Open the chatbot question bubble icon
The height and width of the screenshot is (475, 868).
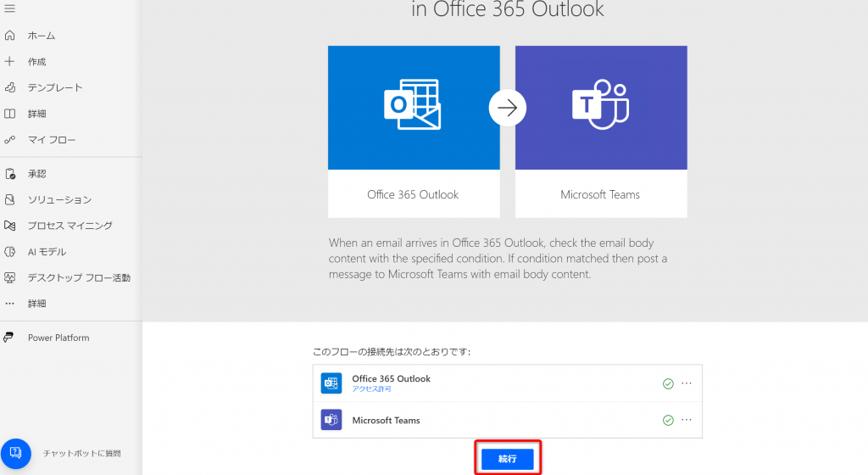(x=15, y=454)
